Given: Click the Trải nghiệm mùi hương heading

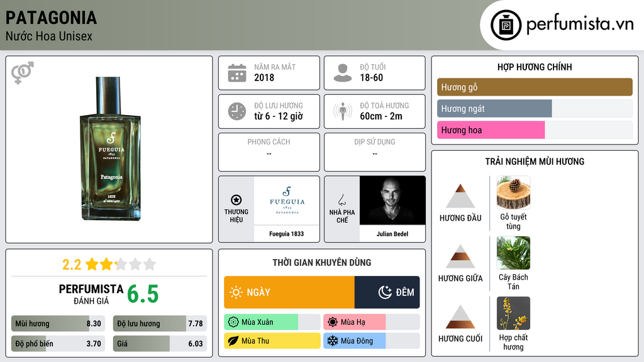Looking at the screenshot, I should tap(535, 162).
